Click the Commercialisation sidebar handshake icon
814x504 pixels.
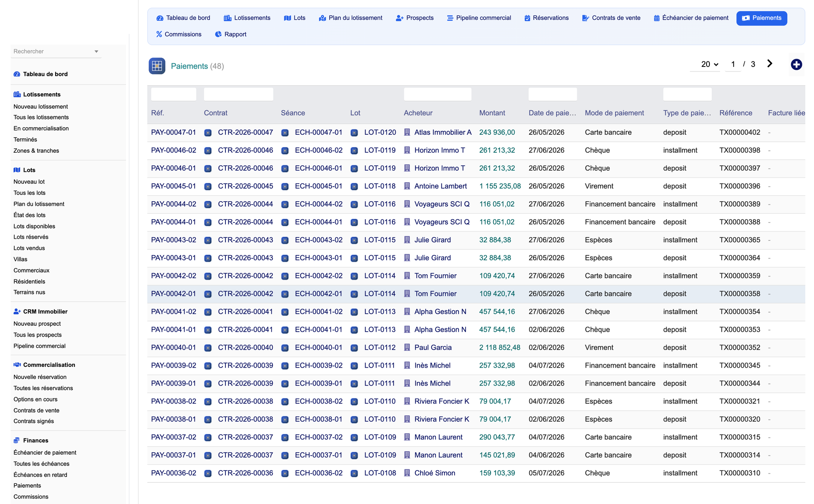(17, 365)
